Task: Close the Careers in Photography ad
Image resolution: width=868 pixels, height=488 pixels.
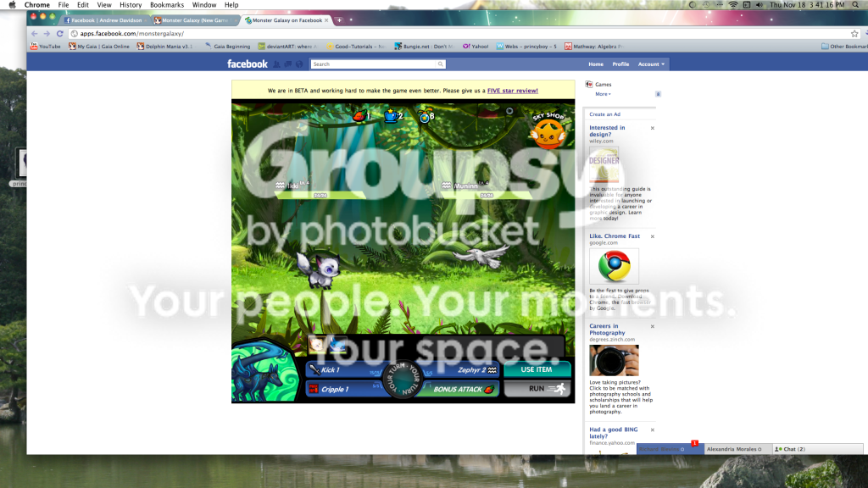Action: click(x=652, y=326)
